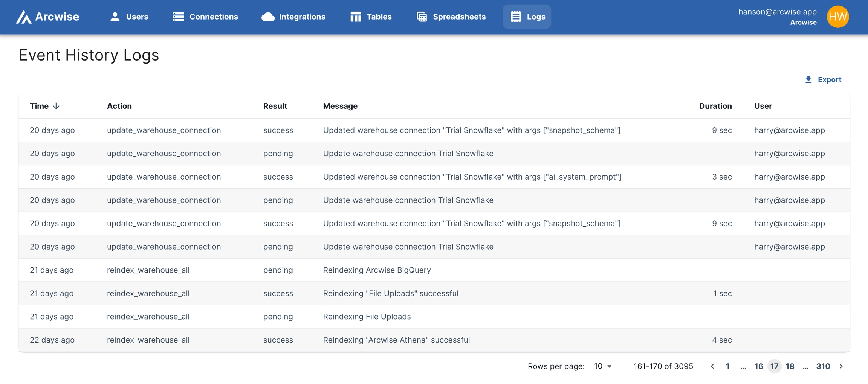Click the Users person icon
The width and height of the screenshot is (868, 384).
pyautogui.click(x=115, y=17)
